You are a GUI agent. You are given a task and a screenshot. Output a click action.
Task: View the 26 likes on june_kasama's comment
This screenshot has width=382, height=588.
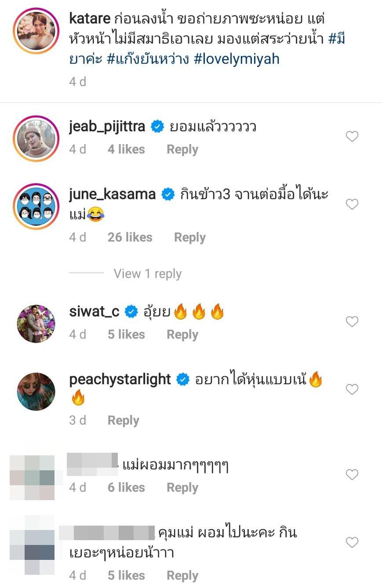click(130, 238)
